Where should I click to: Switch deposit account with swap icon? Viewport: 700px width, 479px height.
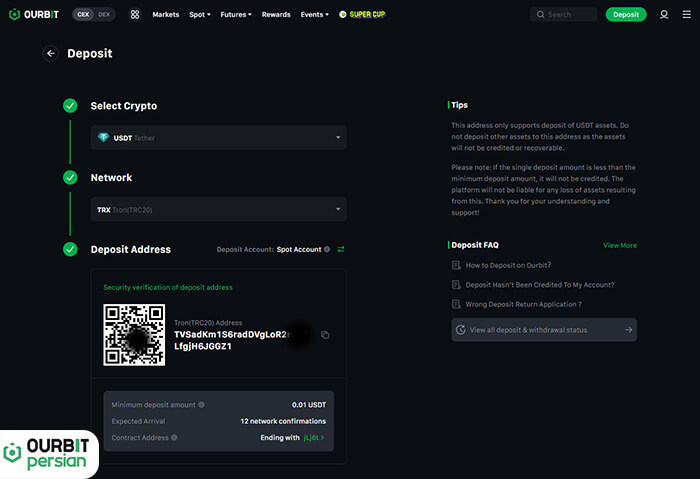pos(341,249)
